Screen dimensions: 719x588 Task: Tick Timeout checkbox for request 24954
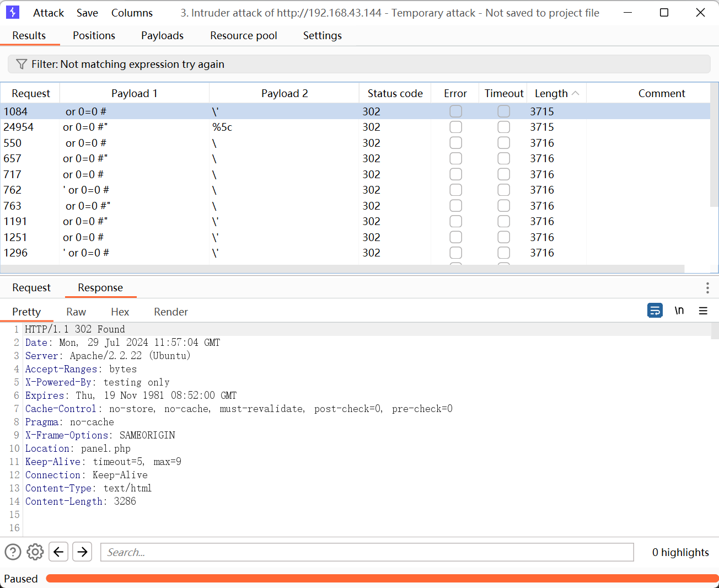click(x=503, y=127)
